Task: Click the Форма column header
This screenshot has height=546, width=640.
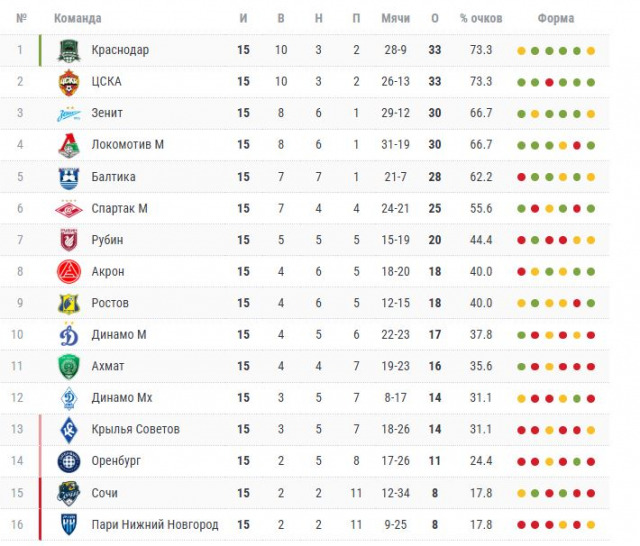Action: 555,19
